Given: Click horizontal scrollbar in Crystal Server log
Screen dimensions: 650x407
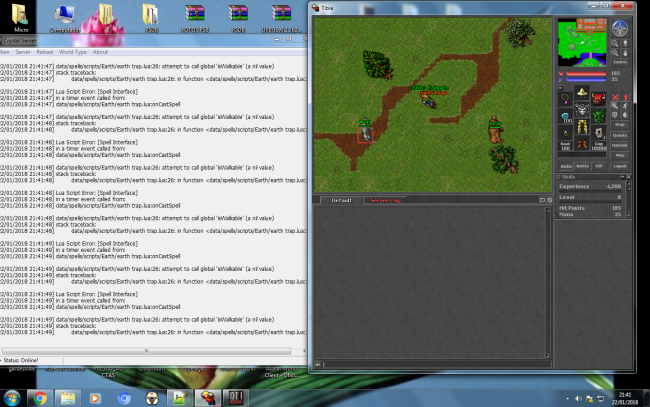Looking at the screenshot, I should click(x=146, y=351).
